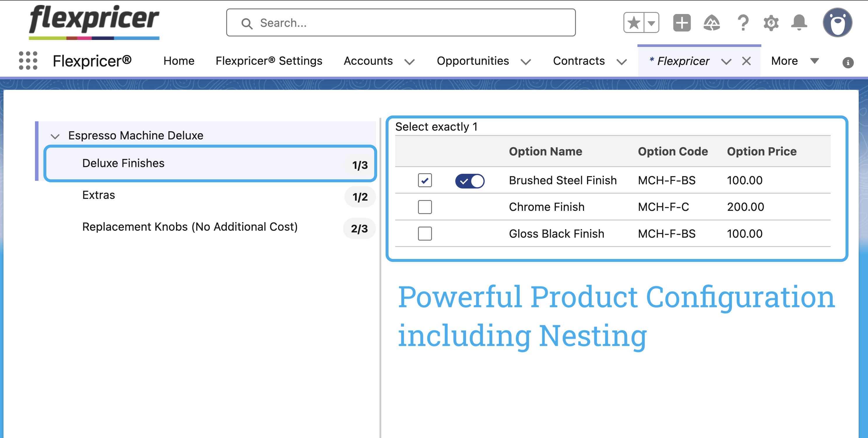Open the App Launcher dots grid
The image size is (868, 438).
point(28,61)
